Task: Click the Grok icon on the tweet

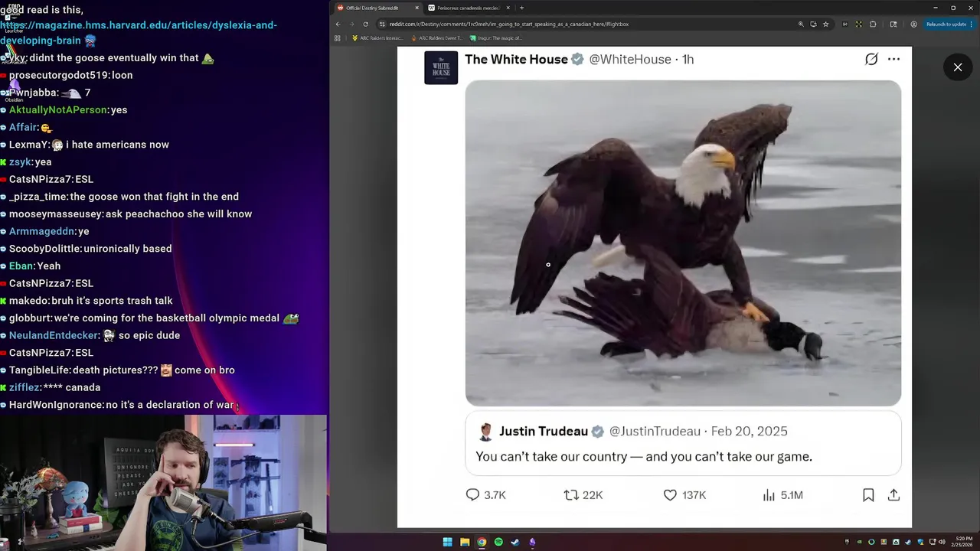Action: 871,59
